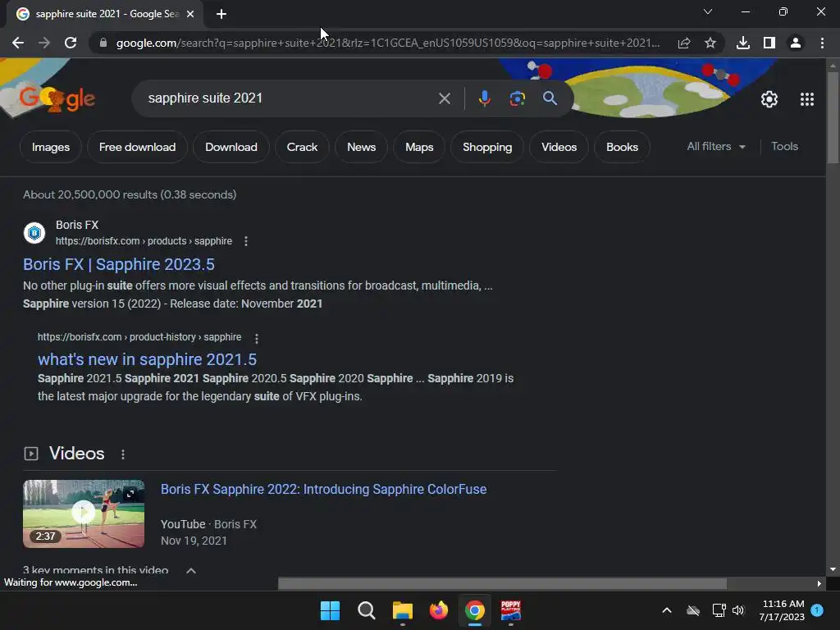The width and height of the screenshot is (840, 630).
Task: Open the Boris FX Sapphire 2023.5 result
Action: pyautogui.click(x=118, y=265)
